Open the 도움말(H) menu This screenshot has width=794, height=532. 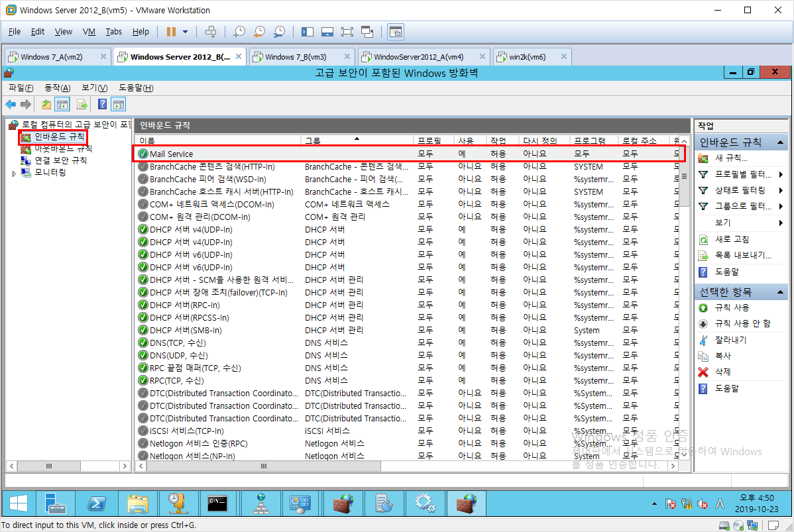(136, 87)
